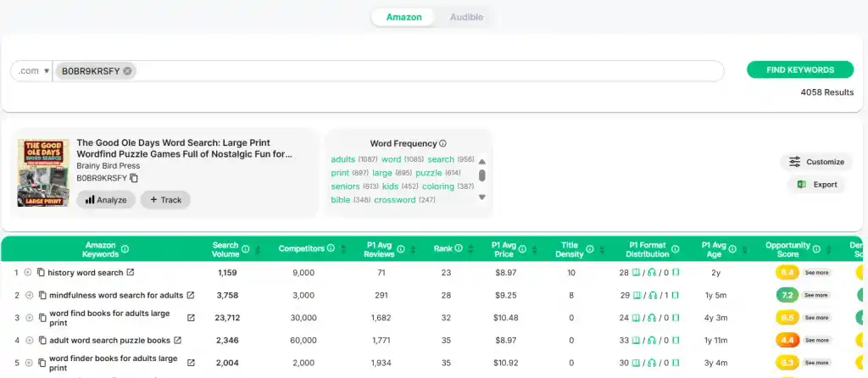
Task: Open 'word finder books for adults' external link
Action: coord(191,363)
